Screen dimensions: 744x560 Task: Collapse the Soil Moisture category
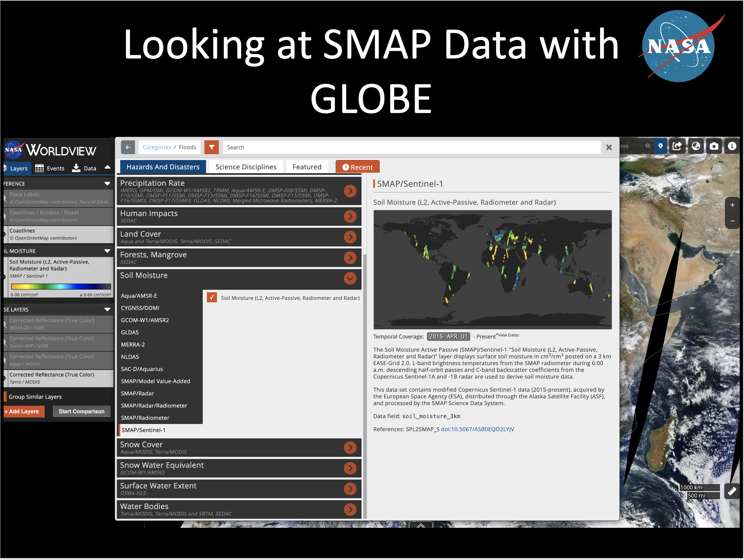(x=350, y=278)
